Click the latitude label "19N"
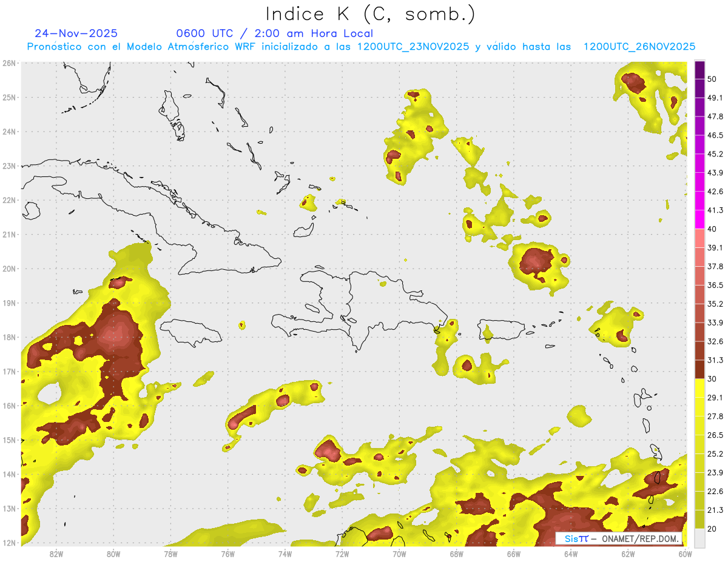Screen dimensions: 728x562 click(9, 303)
